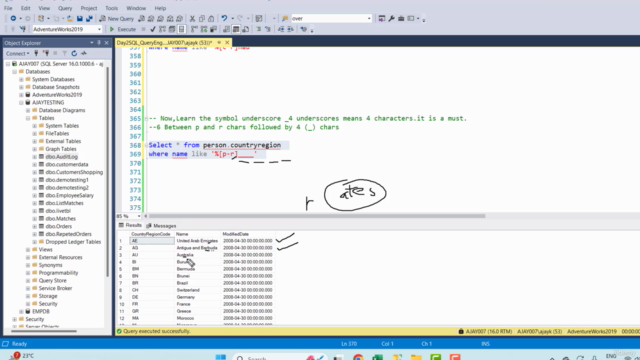Open Object Explorer window options dropdown arrow
Image resolution: width=640 pixels, height=360 pixels.
91,42
